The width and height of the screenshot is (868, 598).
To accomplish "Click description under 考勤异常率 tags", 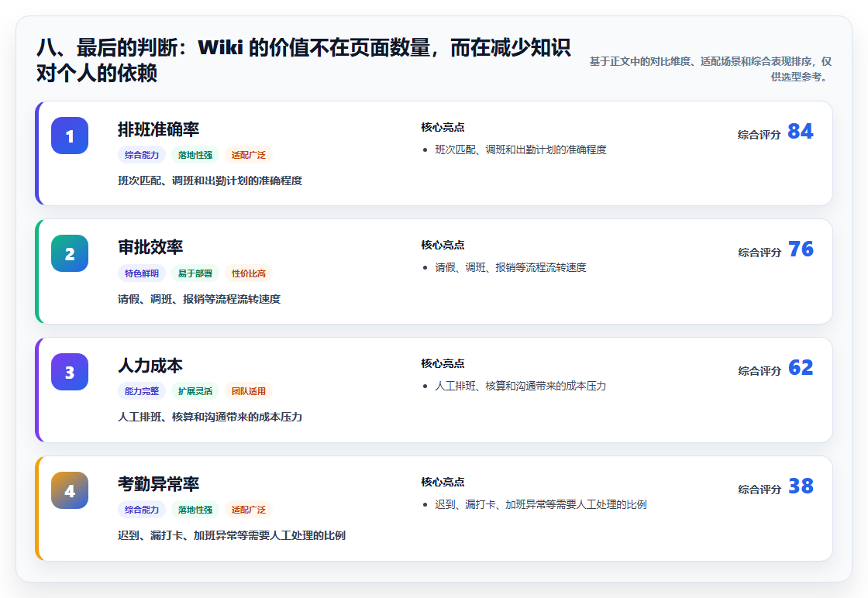I will (232, 535).
